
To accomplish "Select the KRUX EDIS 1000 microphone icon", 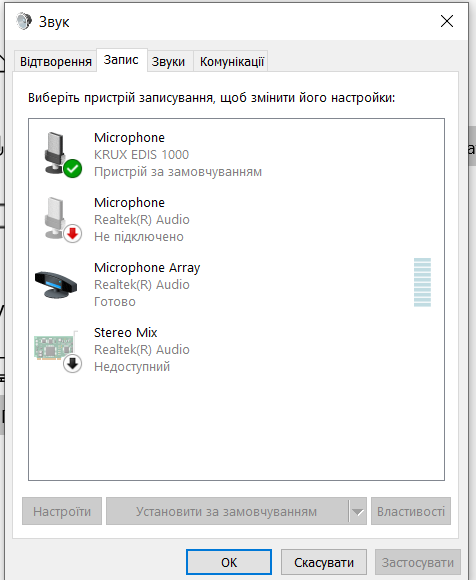I will (x=58, y=154).
